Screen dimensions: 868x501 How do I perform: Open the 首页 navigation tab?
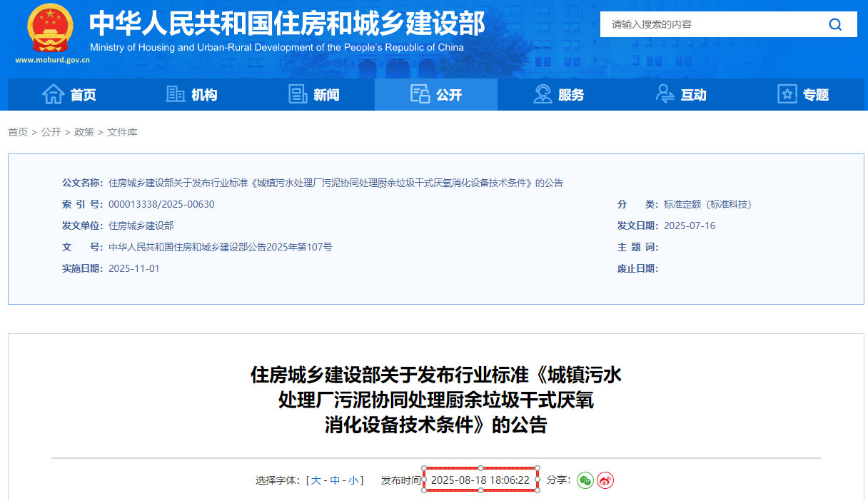click(x=69, y=94)
